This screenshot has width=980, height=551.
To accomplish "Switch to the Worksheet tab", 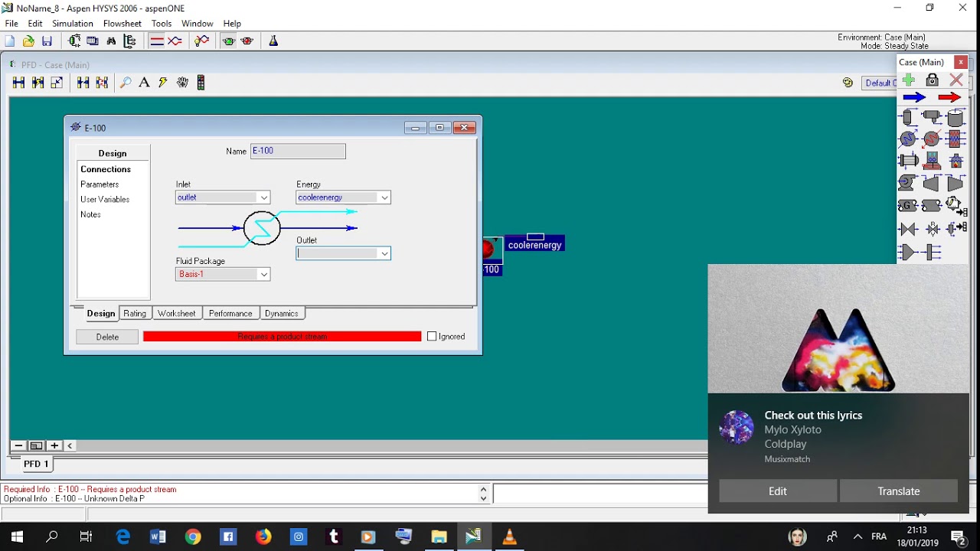I will click(177, 313).
